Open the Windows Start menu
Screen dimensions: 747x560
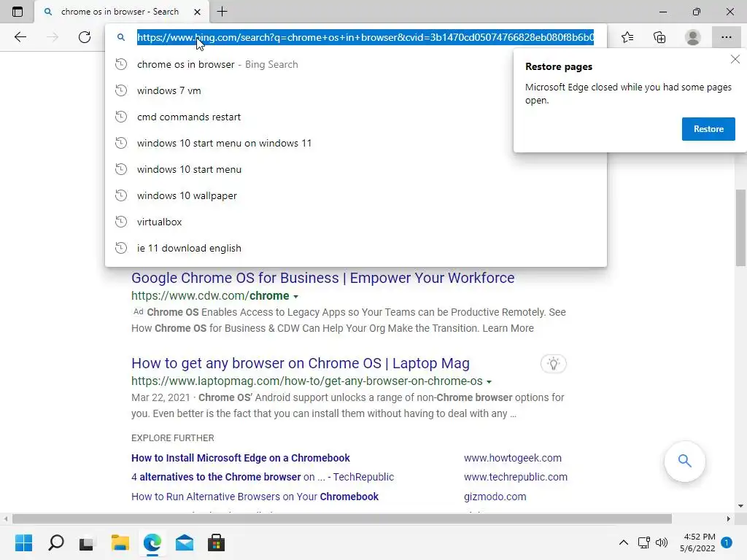click(23, 542)
